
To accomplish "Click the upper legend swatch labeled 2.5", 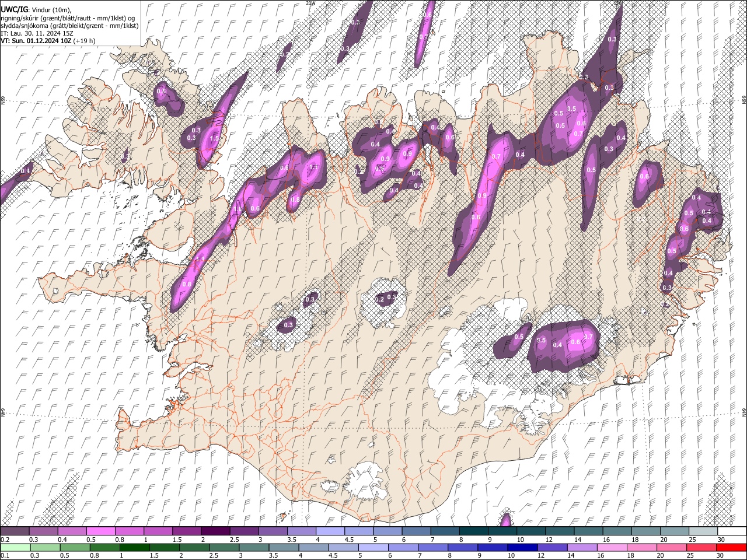I will (x=244, y=531).
